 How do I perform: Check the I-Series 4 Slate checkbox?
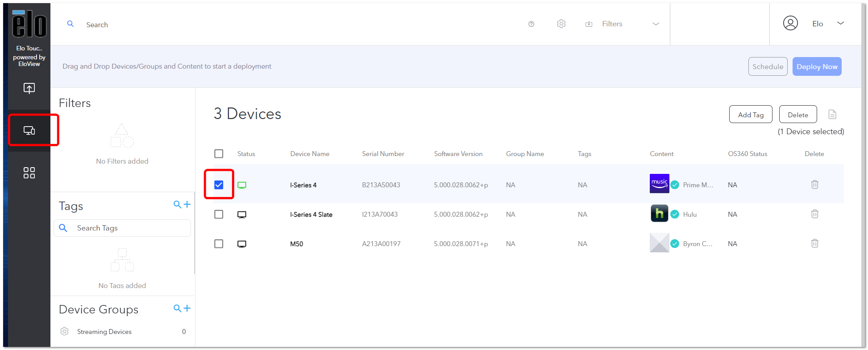tap(219, 214)
